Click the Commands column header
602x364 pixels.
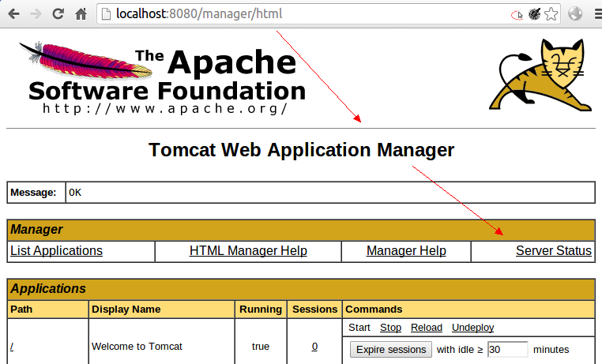[468, 310]
